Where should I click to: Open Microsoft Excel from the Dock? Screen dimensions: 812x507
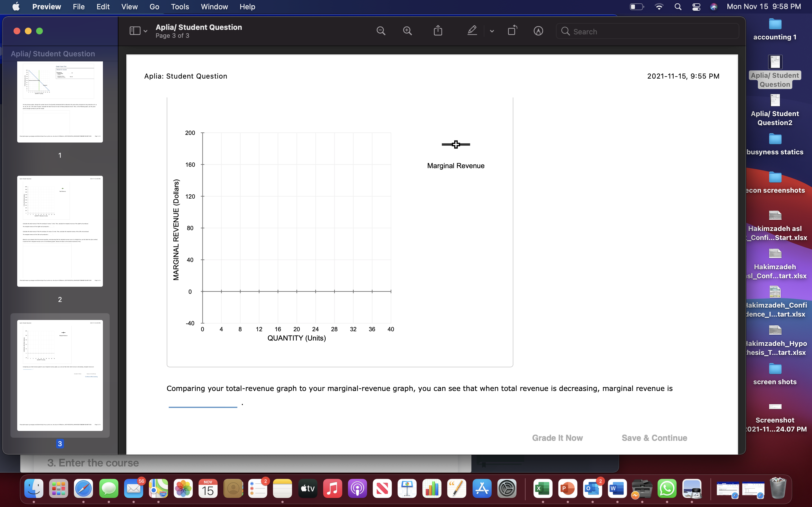pyautogui.click(x=542, y=489)
